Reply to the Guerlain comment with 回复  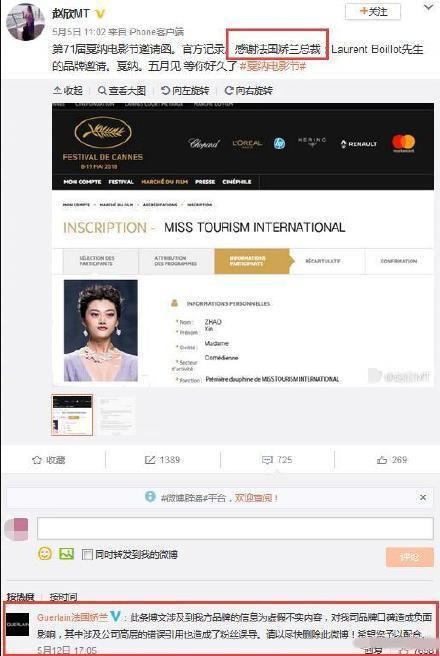click(x=373, y=650)
